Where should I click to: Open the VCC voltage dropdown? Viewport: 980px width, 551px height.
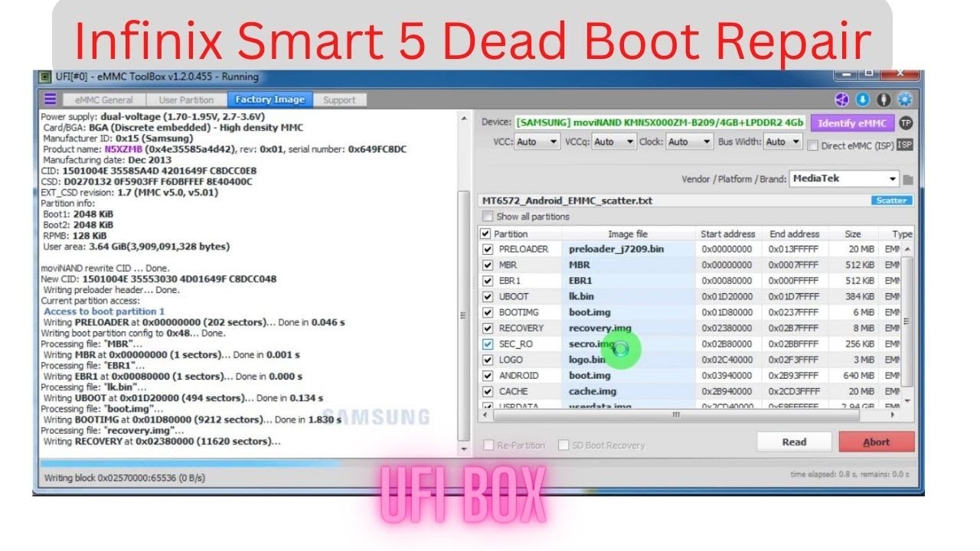click(x=537, y=142)
